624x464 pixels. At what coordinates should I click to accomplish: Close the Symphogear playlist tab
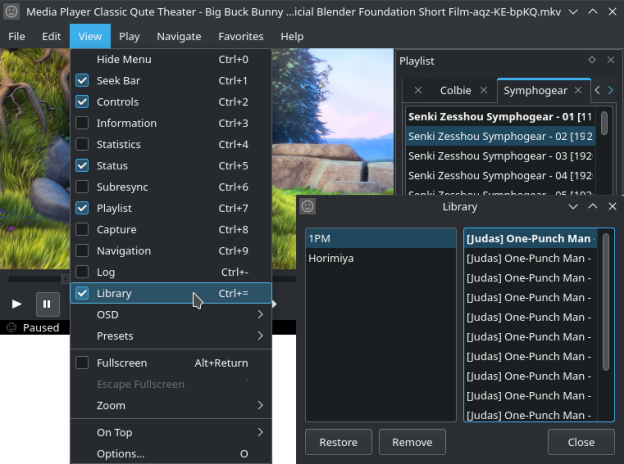[x=579, y=91]
